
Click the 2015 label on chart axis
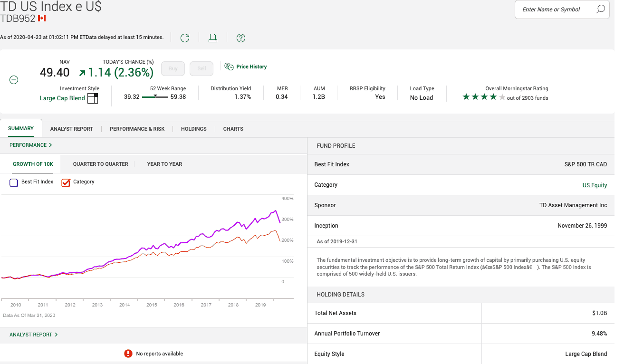152,305
